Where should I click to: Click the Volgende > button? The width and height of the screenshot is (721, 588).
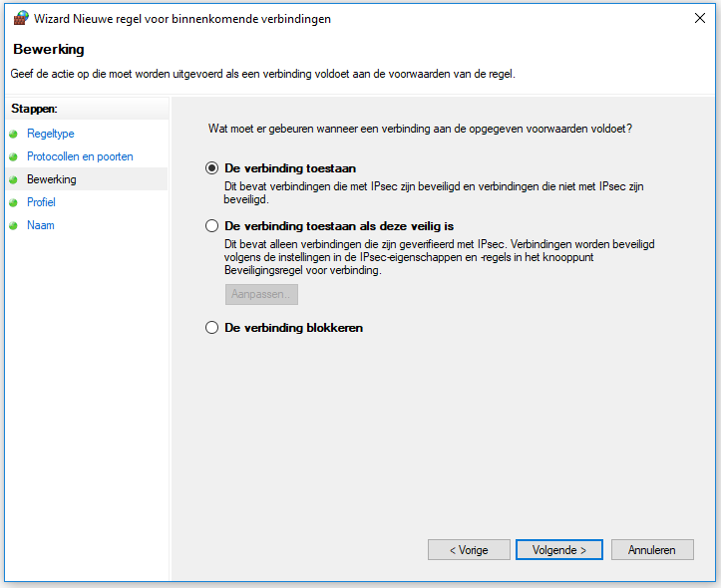pos(559,550)
